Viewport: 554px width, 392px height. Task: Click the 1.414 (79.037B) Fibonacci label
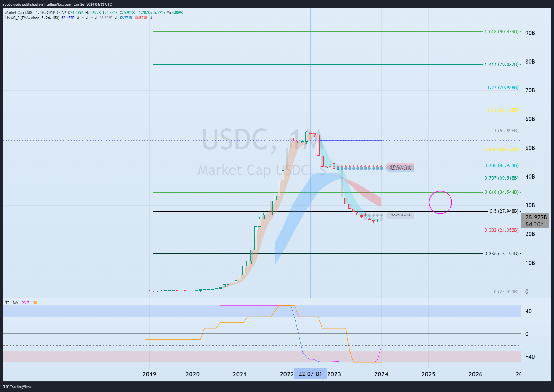(x=501, y=65)
